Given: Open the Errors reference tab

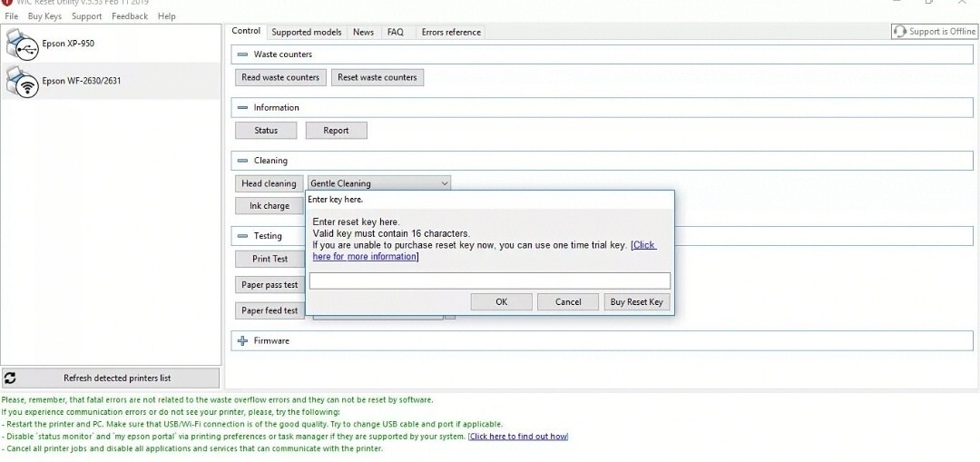Looking at the screenshot, I should pos(451,32).
